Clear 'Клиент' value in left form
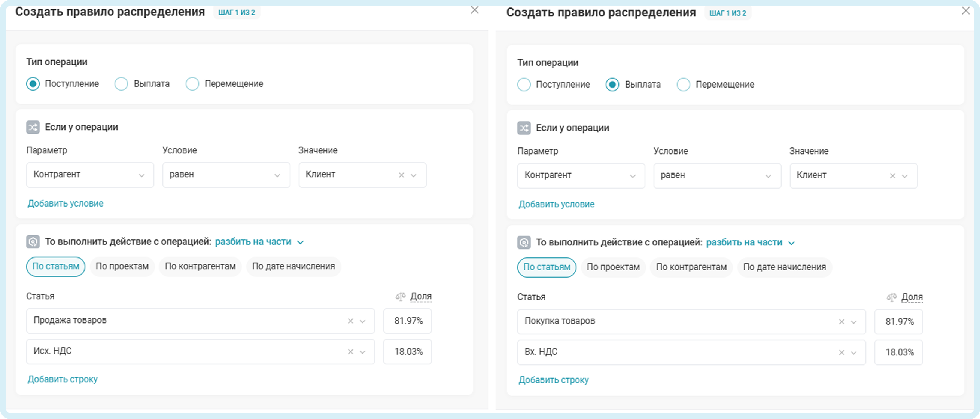980x419 pixels. pyautogui.click(x=401, y=175)
